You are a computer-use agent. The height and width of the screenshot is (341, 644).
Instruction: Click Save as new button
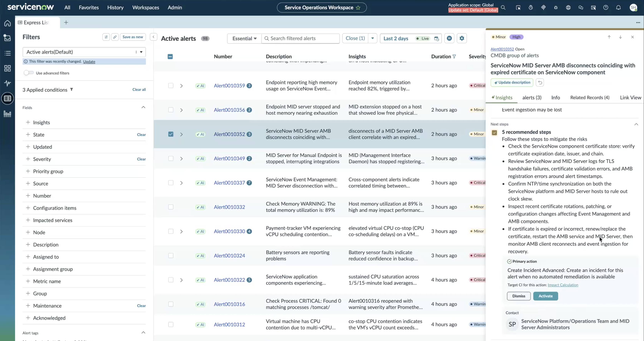(133, 37)
